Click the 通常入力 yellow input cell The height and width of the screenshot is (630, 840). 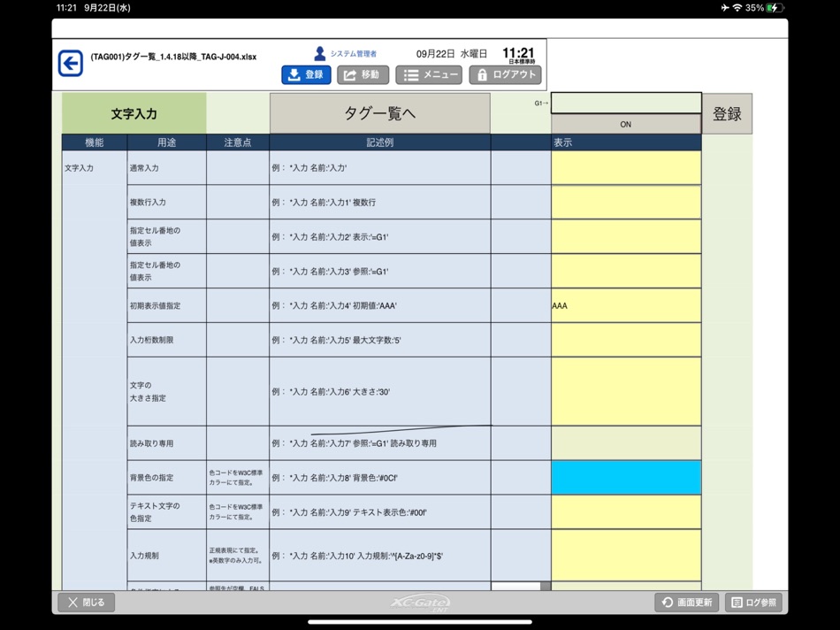[x=626, y=168]
